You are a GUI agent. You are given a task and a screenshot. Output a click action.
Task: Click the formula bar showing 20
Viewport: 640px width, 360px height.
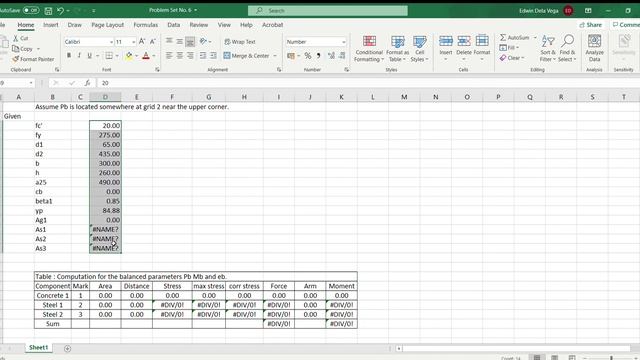[367, 83]
